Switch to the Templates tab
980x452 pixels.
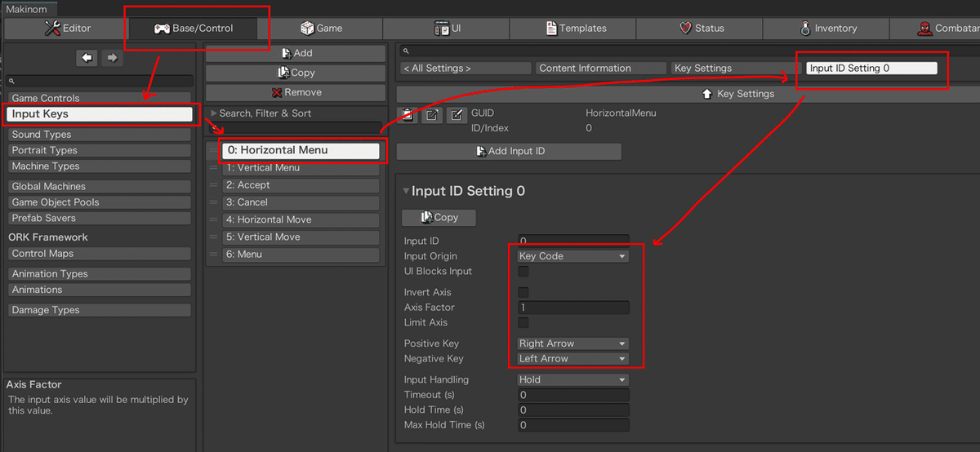tap(573, 28)
